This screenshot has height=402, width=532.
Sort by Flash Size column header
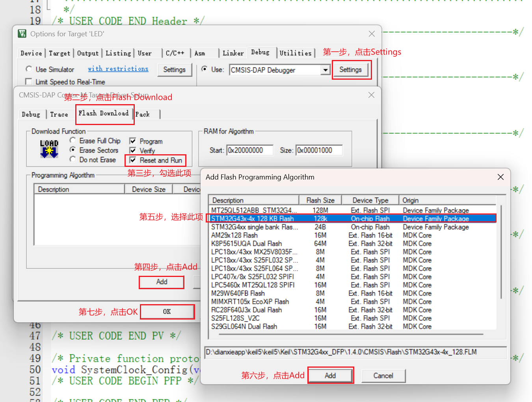[x=320, y=200]
